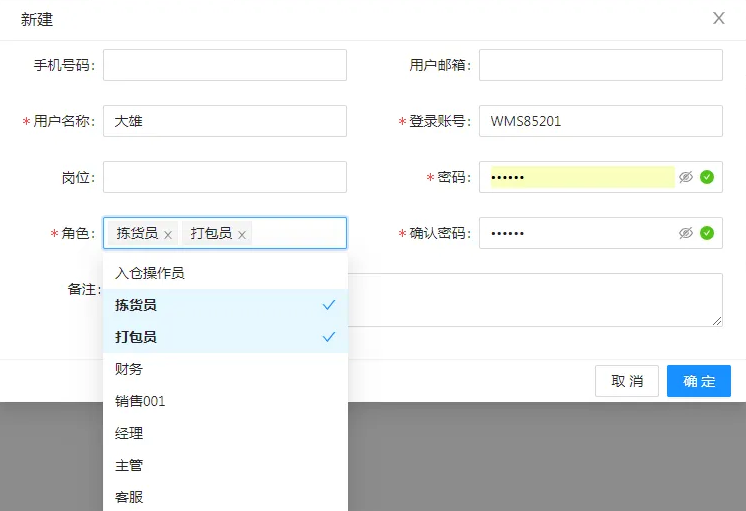
Task: Remove the 打包员 tag from role field
Action: (x=242, y=234)
